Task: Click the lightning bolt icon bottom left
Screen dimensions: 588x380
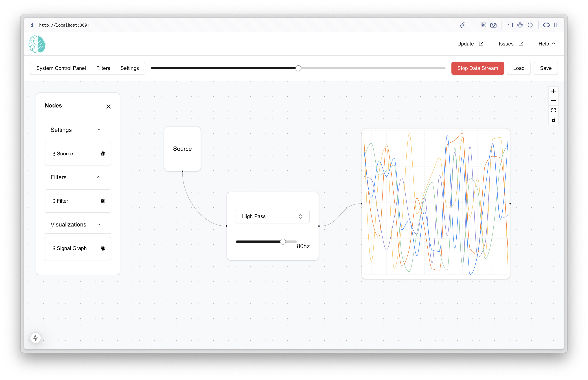Action: click(36, 338)
